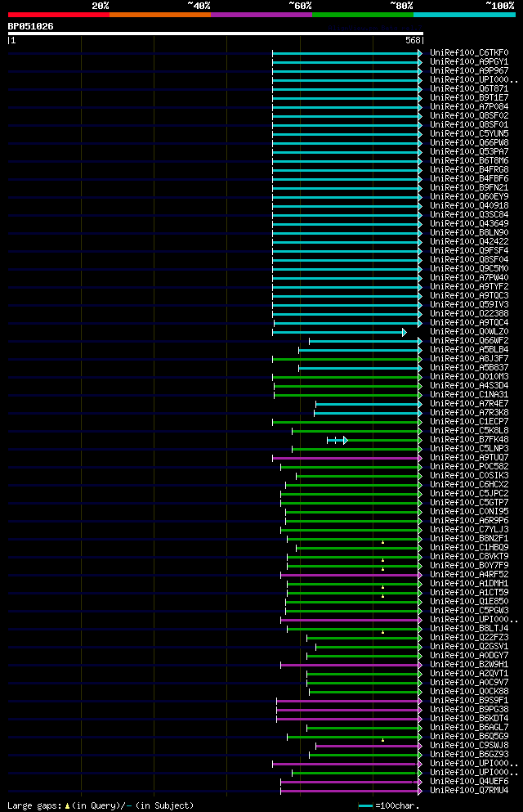Select the UniRef100_Q53PA7 label
This screenshot has width=523, height=812.
(x=469, y=152)
